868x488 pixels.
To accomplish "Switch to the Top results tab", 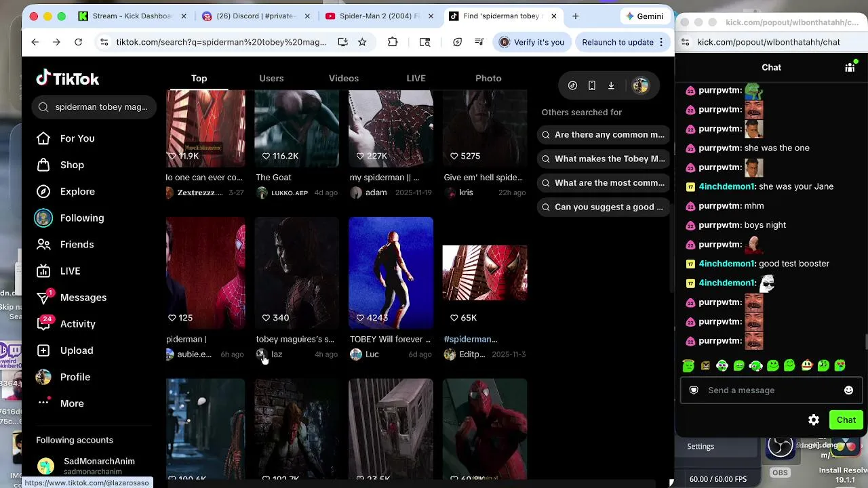I will pyautogui.click(x=199, y=78).
